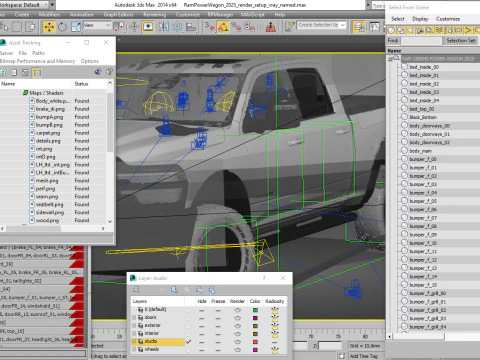Image resolution: width=480 pixels, height=360 pixels.
Task: Click Create New Layer icon in Layer dialog
Action: (x=136, y=290)
